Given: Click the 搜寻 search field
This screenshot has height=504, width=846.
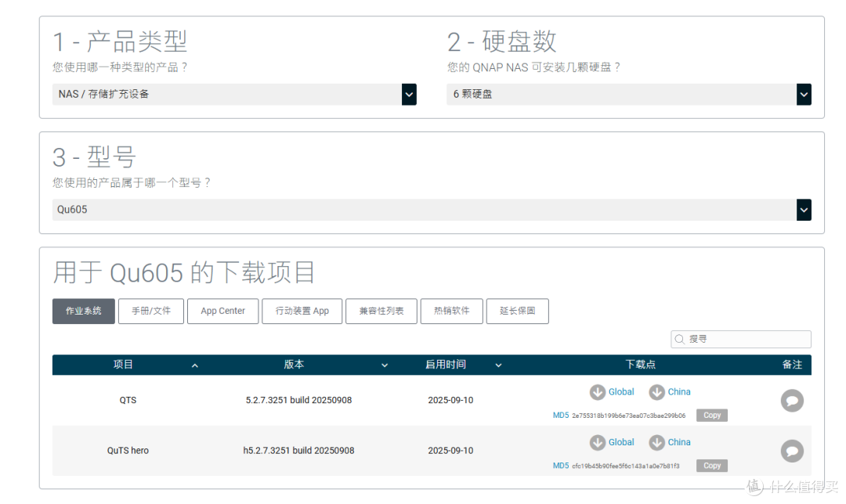Looking at the screenshot, I should click(741, 339).
